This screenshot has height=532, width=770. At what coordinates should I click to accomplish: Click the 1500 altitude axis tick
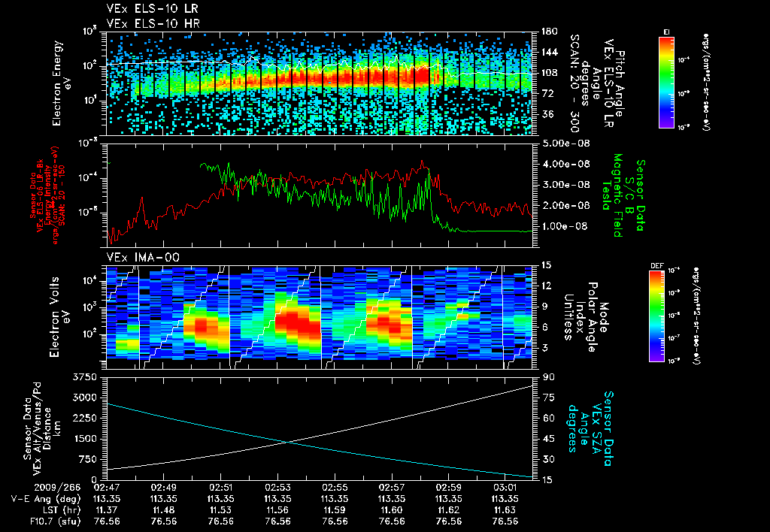(x=84, y=439)
